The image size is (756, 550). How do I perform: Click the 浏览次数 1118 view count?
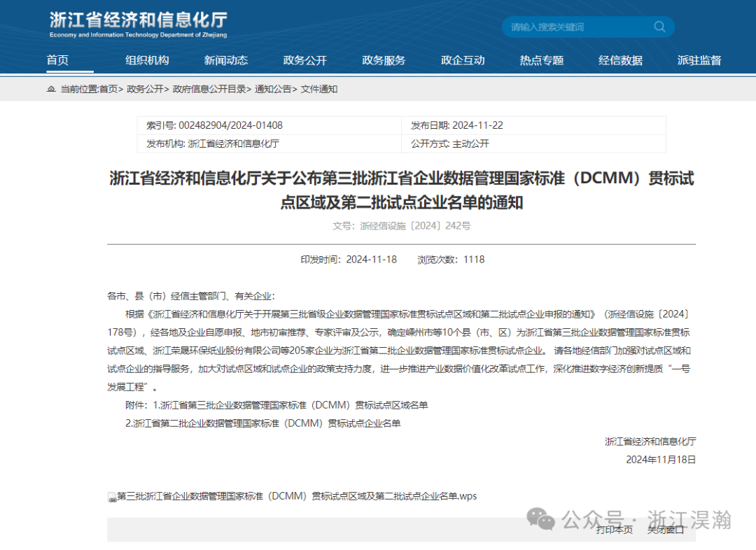(451, 260)
